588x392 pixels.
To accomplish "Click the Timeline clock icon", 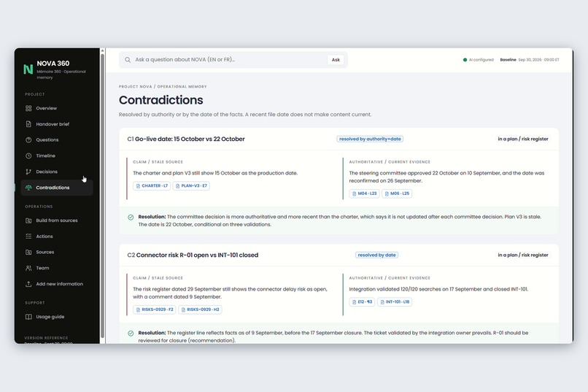I will coord(28,155).
